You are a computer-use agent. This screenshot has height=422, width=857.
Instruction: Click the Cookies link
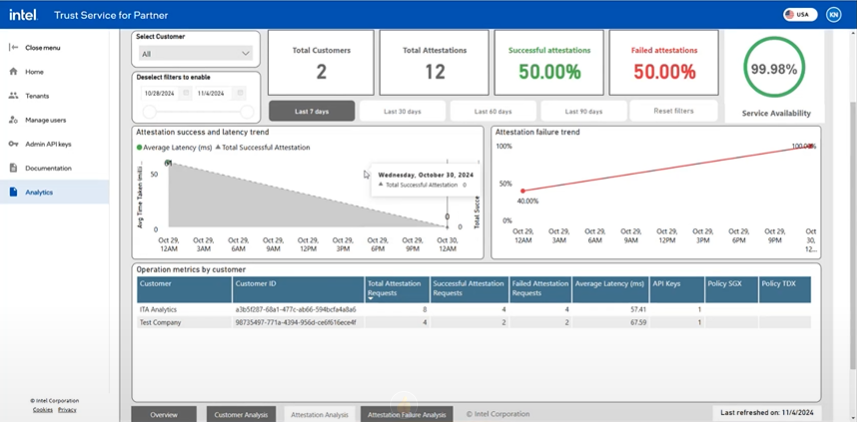tap(43, 409)
